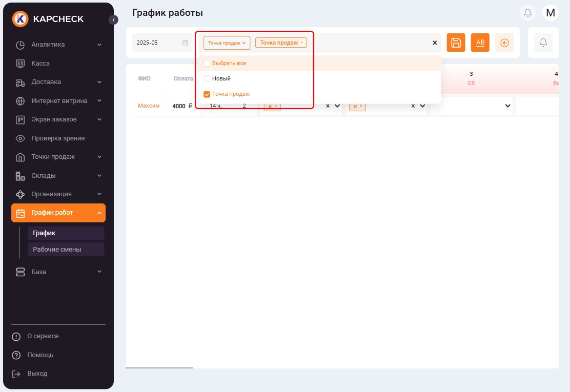Click Выход to log out
The width and height of the screenshot is (570, 392).
(x=37, y=374)
